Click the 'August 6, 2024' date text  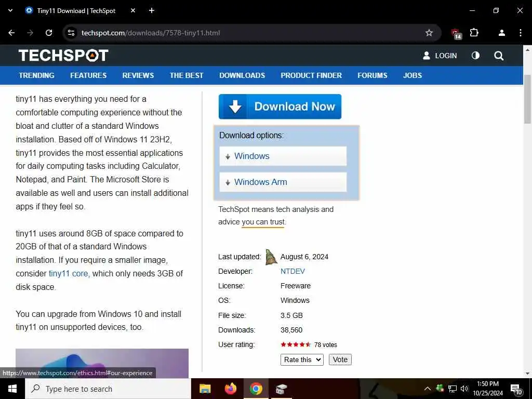[304, 257]
